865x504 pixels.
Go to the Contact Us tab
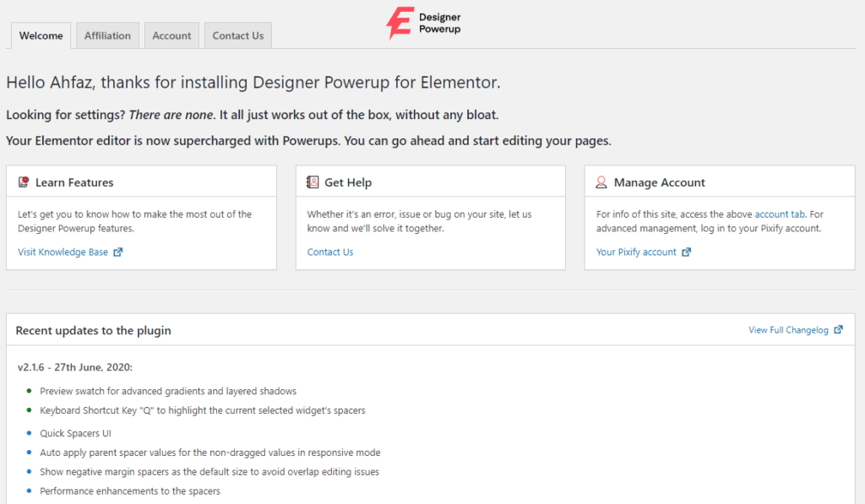click(x=237, y=35)
